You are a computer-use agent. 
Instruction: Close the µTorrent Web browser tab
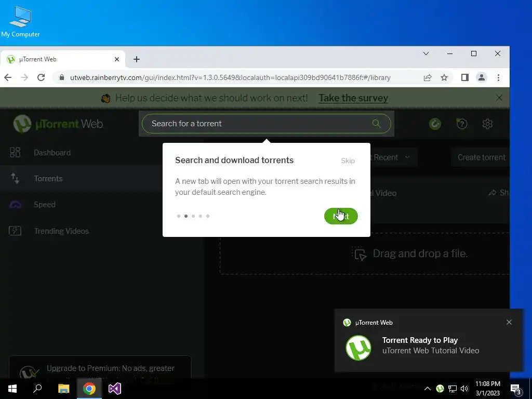click(117, 59)
